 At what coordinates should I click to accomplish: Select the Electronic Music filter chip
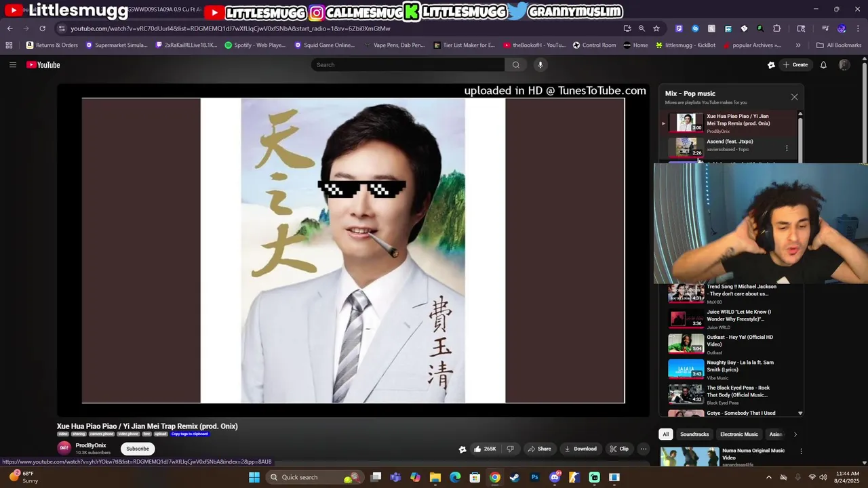click(x=739, y=434)
